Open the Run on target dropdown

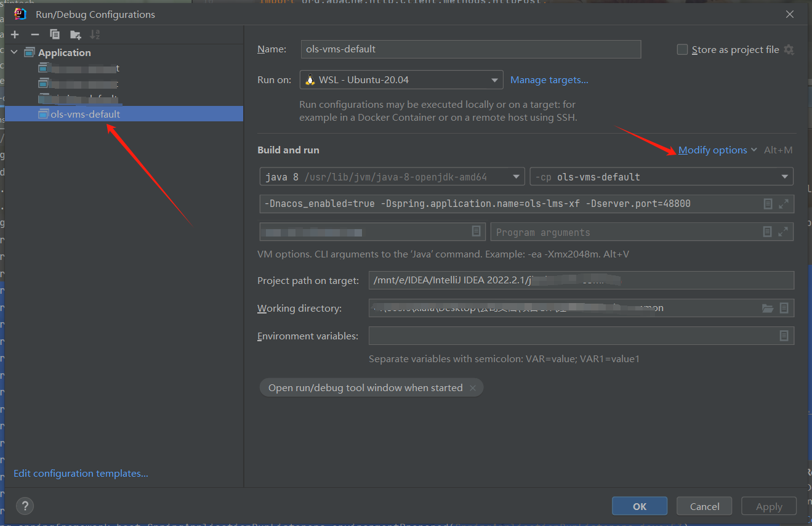point(401,80)
